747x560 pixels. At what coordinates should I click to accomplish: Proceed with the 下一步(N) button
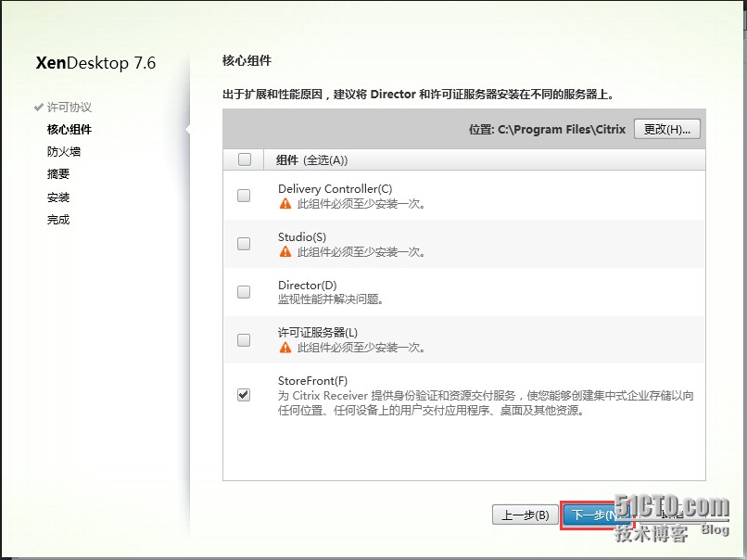[x=597, y=515]
